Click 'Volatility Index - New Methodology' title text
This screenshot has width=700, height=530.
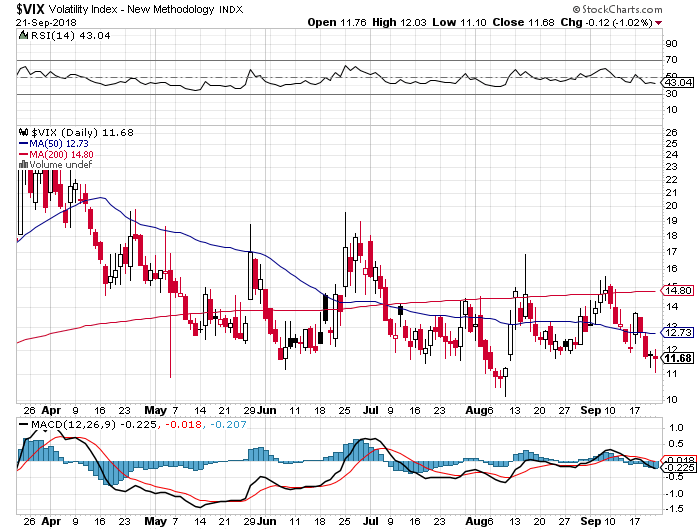[x=132, y=9]
